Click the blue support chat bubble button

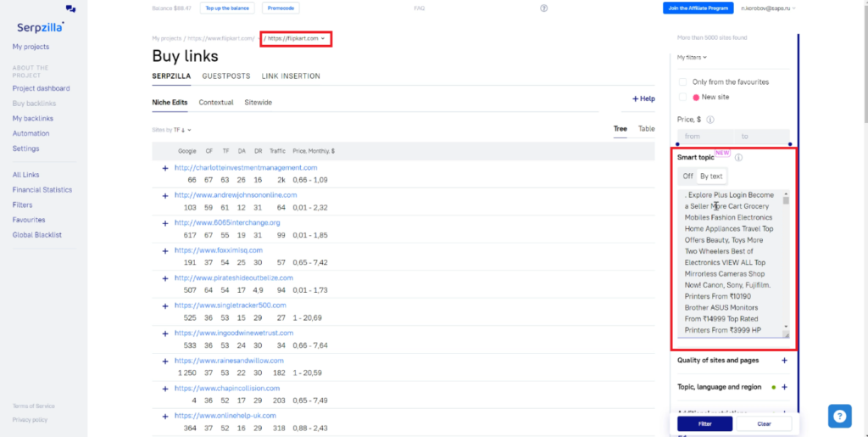pos(840,416)
